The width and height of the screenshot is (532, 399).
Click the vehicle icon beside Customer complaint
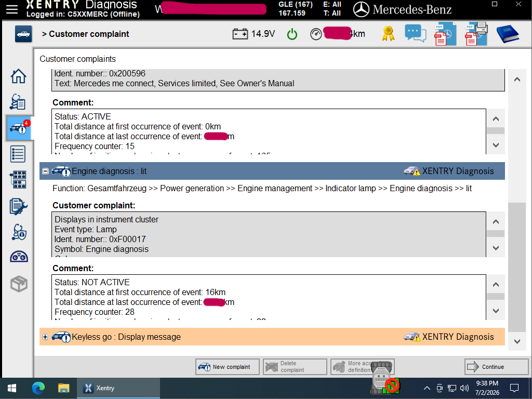click(x=23, y=34)
